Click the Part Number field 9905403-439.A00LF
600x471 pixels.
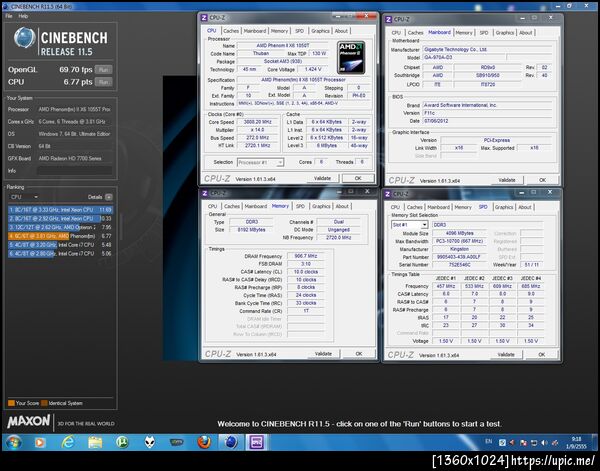(459, 257)
